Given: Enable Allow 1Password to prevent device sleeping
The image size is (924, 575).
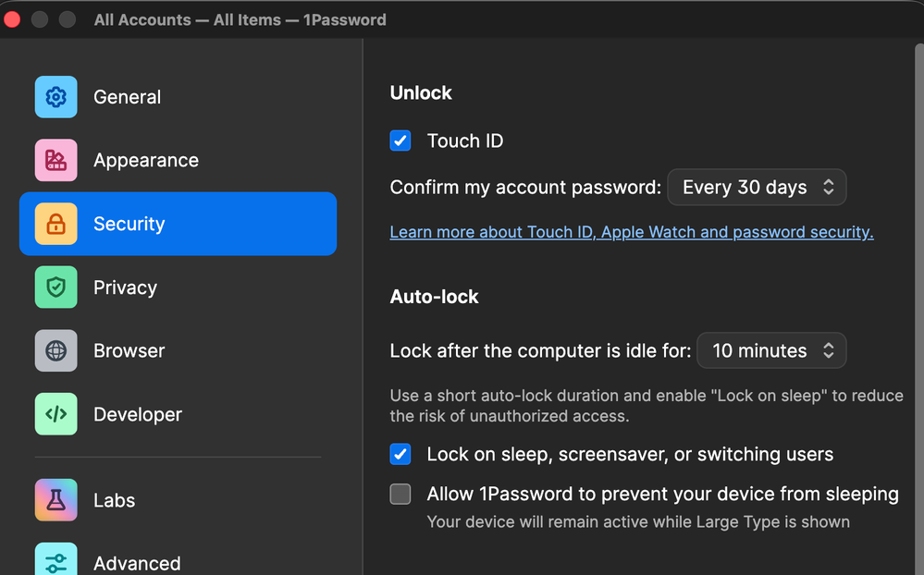Looking at the screenshot, I should [400, 495].
